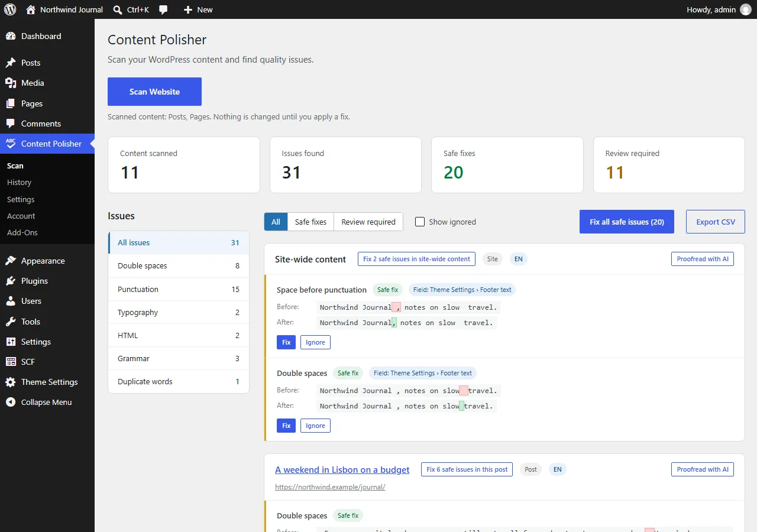Click the WordPress logo icon
Image resolution: width=757 pixels, height=532 pixels.
click(x=10, y=9)
